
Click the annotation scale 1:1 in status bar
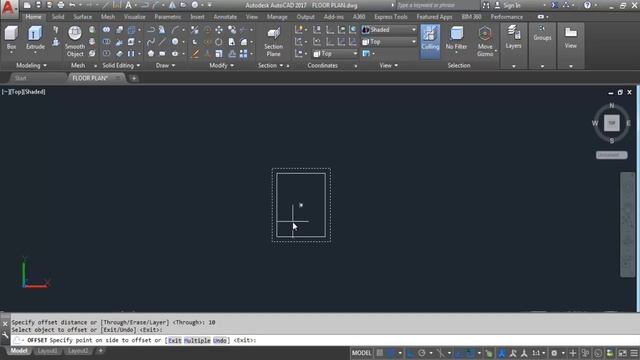pos(536,353)
